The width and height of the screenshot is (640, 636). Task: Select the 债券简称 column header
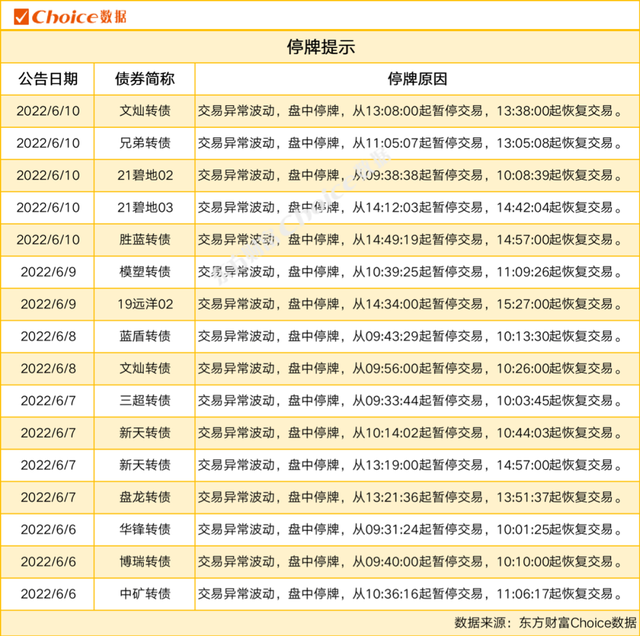click(145, 79)
